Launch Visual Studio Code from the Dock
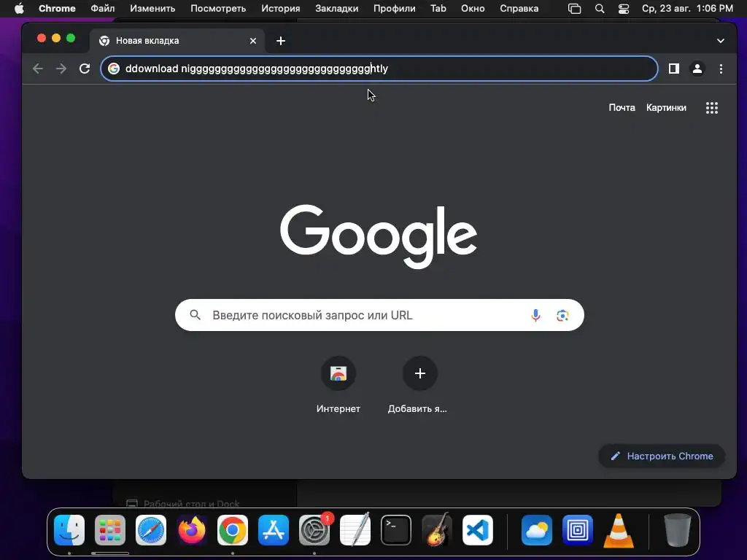The width and height of the screenshot is (747, 560). (478, 530)
